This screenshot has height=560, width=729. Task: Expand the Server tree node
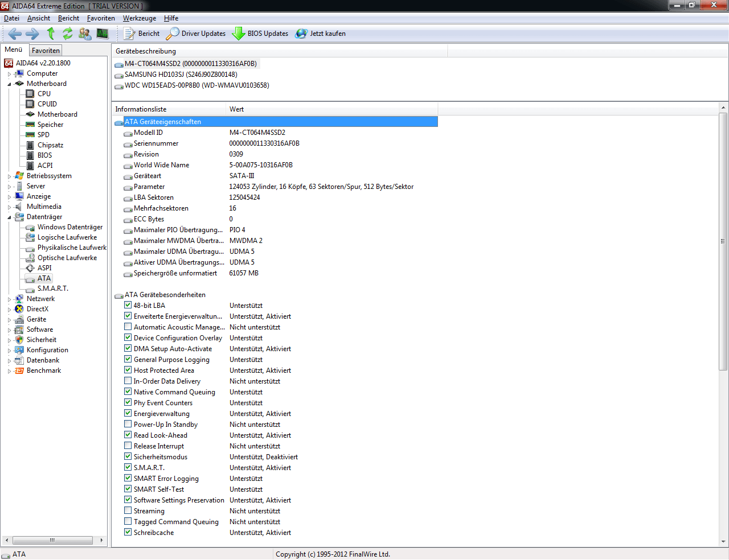click(9, 187)
